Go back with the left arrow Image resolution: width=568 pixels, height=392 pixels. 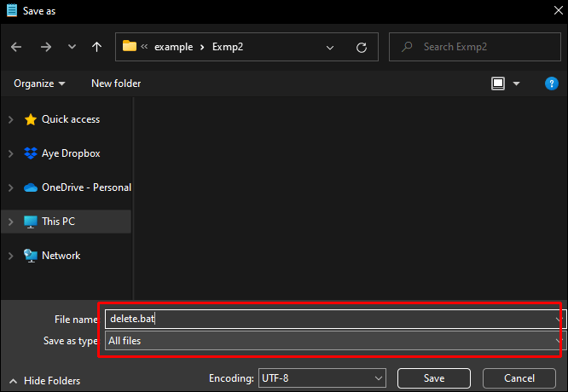[x=16, y=47]
